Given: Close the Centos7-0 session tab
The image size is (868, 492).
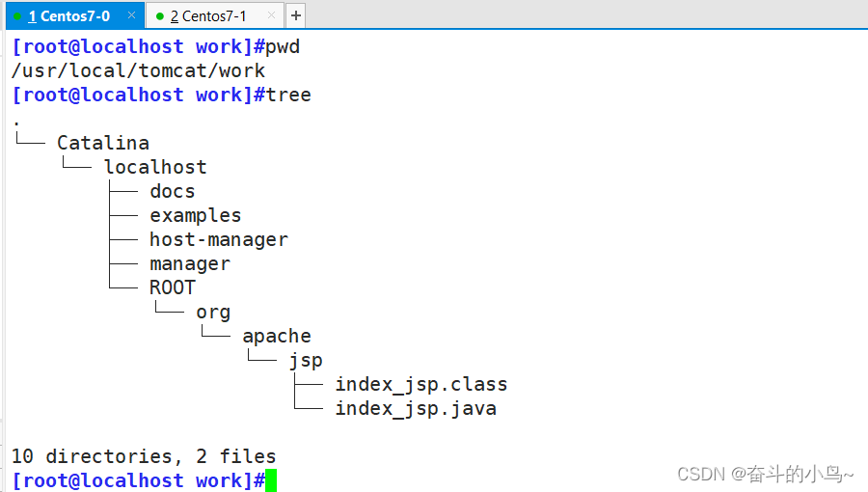Looking at the screenshot, I should 130,16.
